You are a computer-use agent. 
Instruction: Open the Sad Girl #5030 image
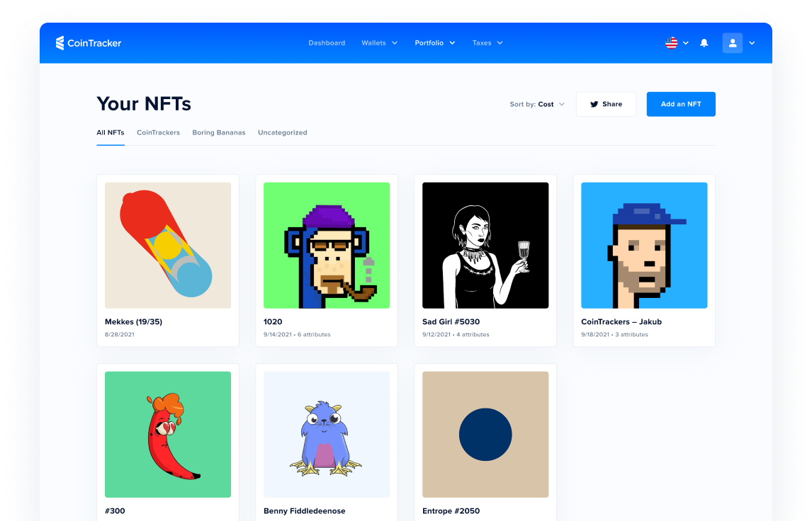coord(485,245)
